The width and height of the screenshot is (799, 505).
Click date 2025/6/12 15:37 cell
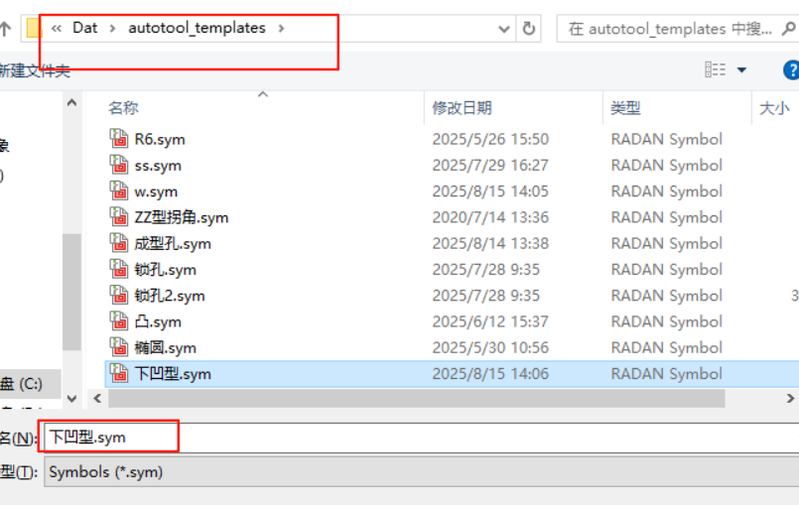tap(490, 321)
